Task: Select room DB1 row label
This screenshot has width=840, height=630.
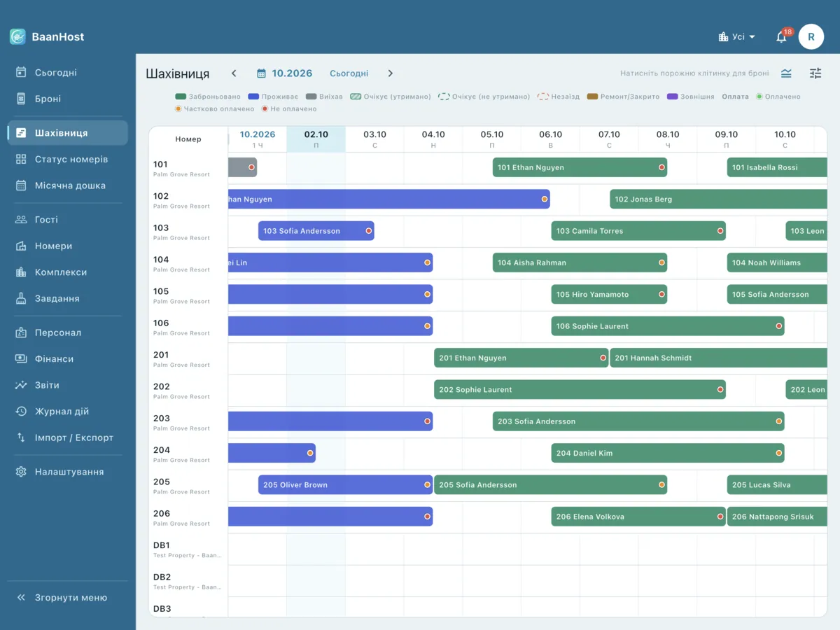Action: point(188,549)
